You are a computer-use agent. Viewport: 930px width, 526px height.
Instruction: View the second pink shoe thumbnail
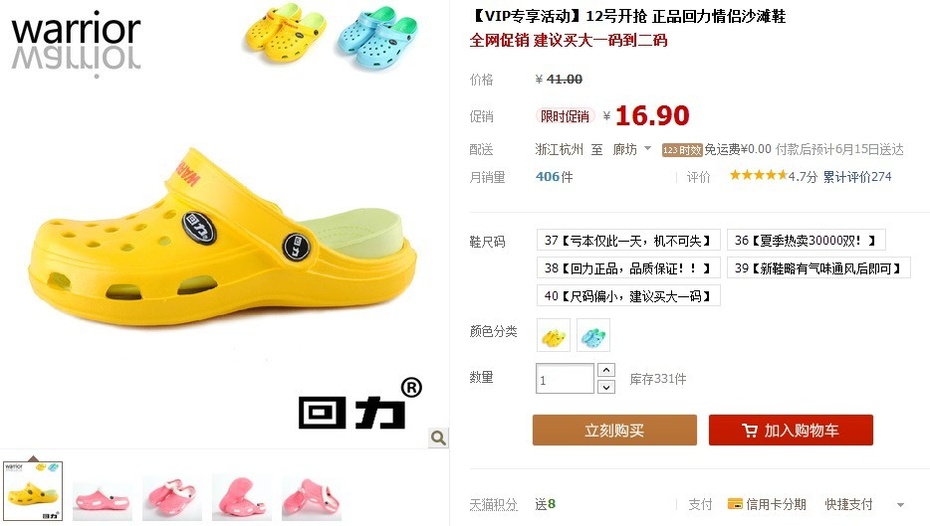tap(172, 496)
